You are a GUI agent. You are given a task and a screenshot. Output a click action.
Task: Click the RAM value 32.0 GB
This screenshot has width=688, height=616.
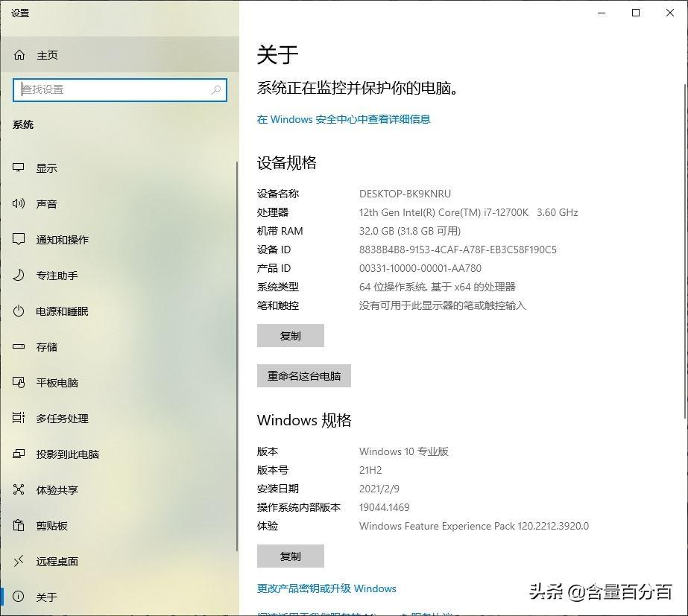coord(410,231)
